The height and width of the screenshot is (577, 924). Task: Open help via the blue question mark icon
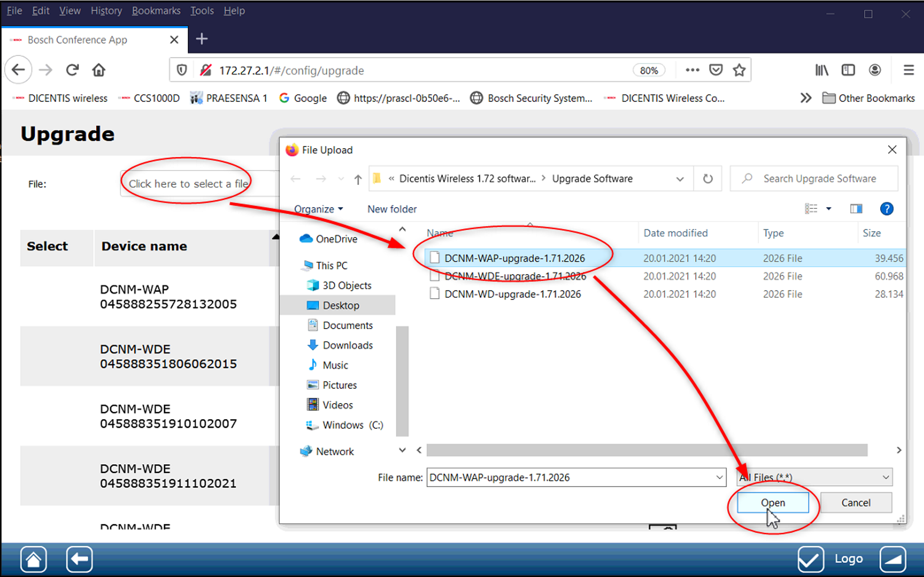pos(886,209)
